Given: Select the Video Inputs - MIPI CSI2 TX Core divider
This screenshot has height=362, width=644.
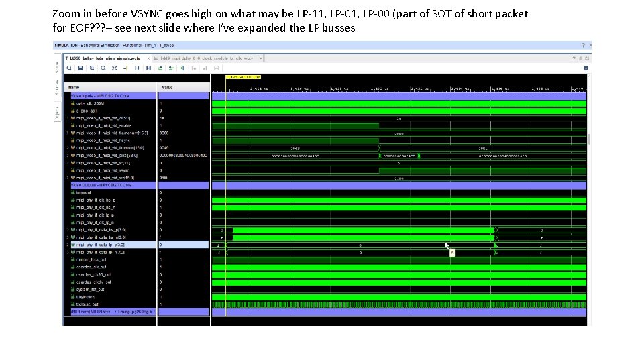Looking at the screenshot, I should [x=113, y=96].
